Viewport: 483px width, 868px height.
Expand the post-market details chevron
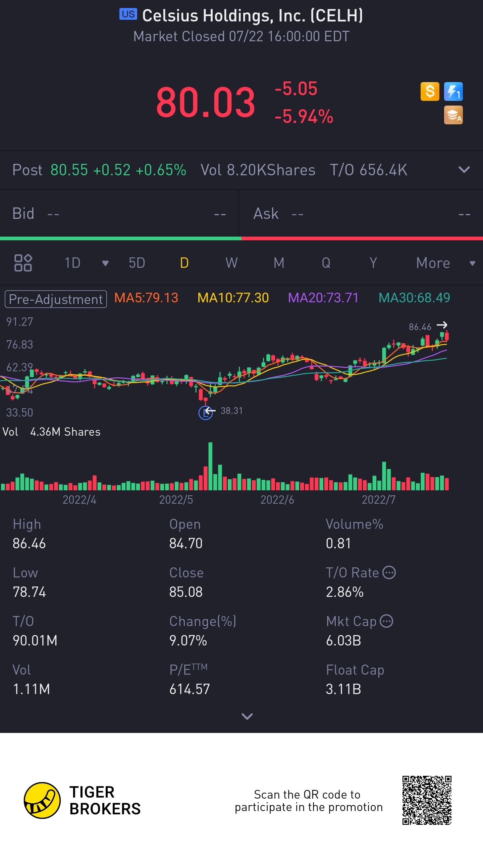point(464,170)
